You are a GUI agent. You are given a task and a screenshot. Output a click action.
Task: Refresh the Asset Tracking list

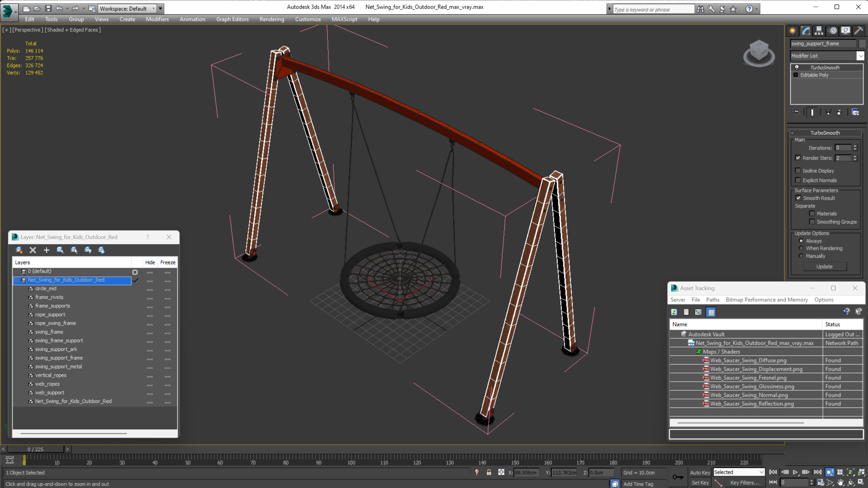[674, 312]
